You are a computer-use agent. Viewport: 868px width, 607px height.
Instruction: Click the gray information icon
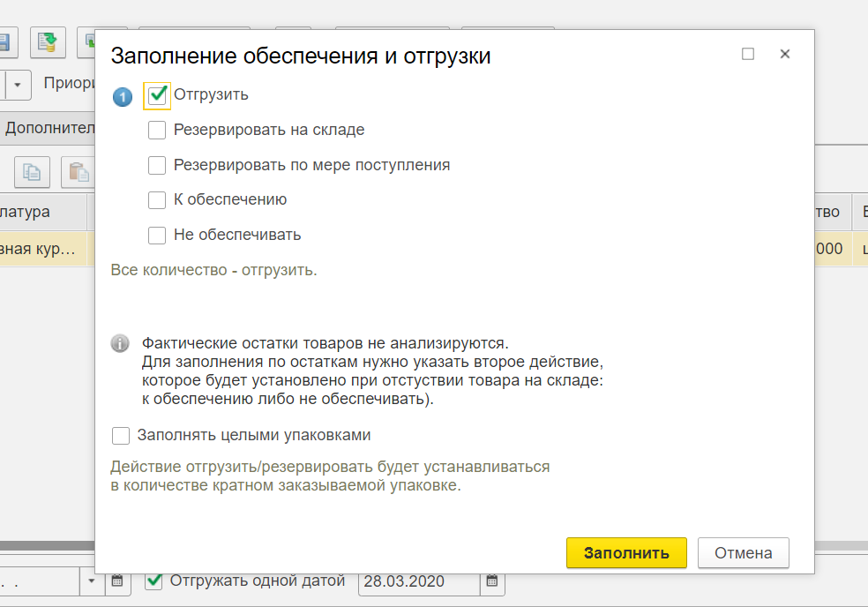click(121, 344)
